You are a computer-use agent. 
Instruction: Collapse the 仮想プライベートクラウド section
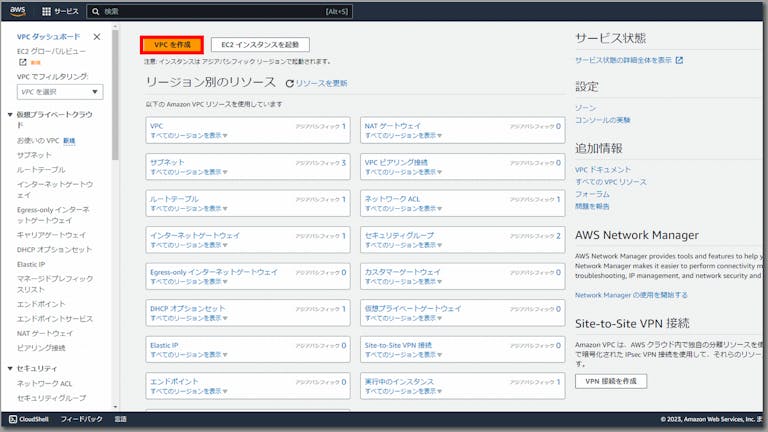tap(10, 115)
